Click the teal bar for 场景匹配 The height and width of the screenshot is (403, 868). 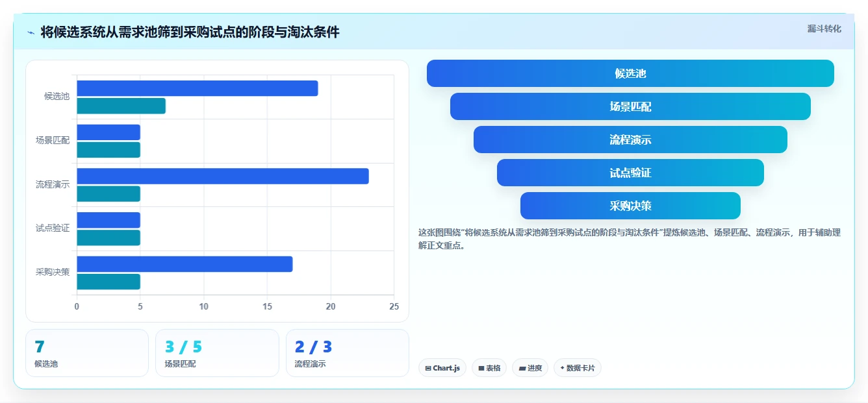point(108,150)
